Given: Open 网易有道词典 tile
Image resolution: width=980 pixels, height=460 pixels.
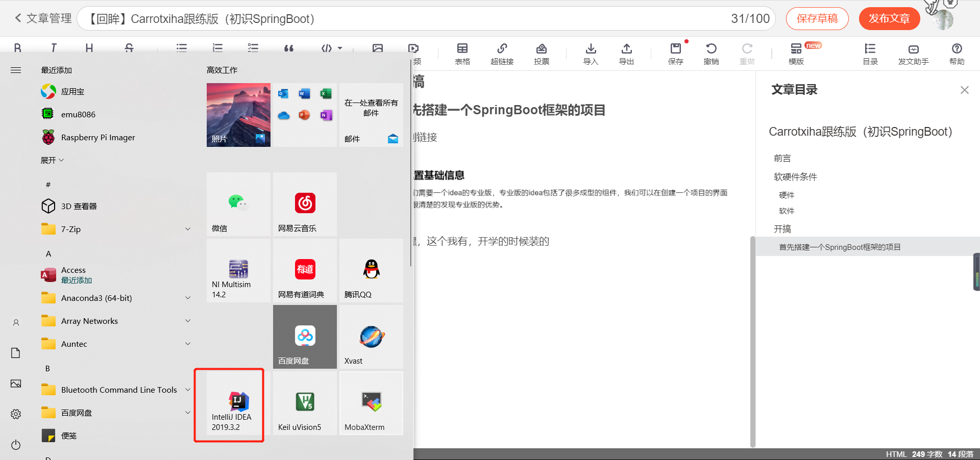Looking at the screenshot, I should pyautogui.click(x=305, y=270).
